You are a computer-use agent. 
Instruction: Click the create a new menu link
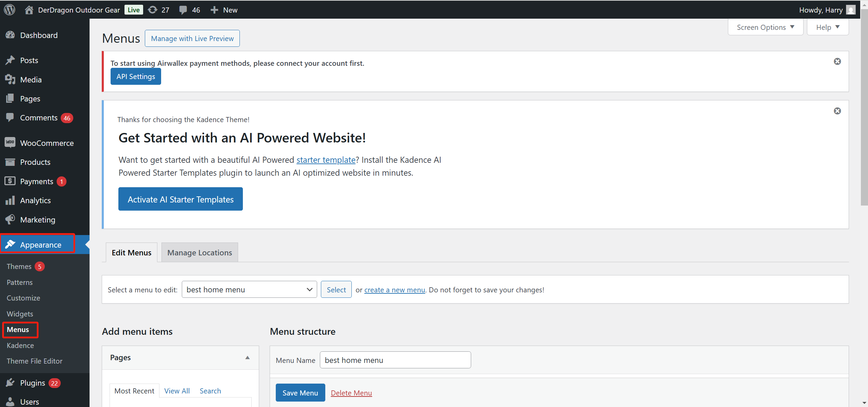pos(394,290)
